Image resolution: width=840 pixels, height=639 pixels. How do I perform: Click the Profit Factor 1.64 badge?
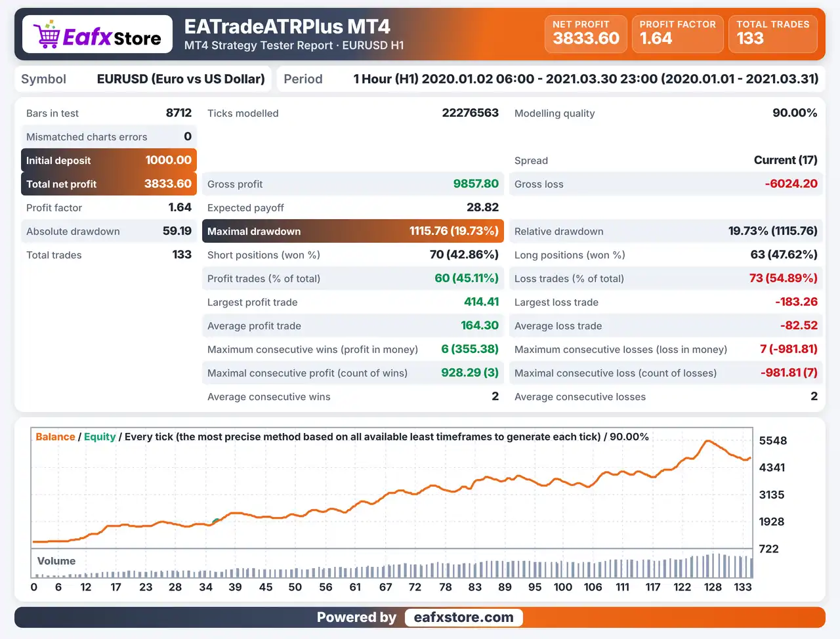tap(678, 33)
